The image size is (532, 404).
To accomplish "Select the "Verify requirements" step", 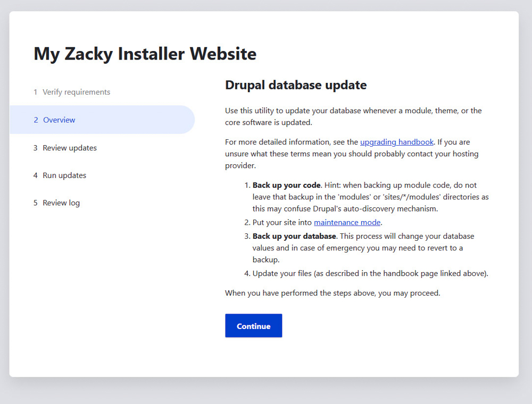I will (x=76, y=92).
